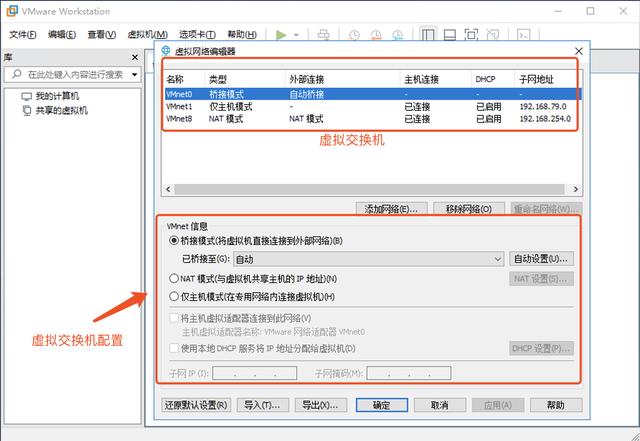
Task: Click the VMware Workstation logo icon
Action: point(12,11)
